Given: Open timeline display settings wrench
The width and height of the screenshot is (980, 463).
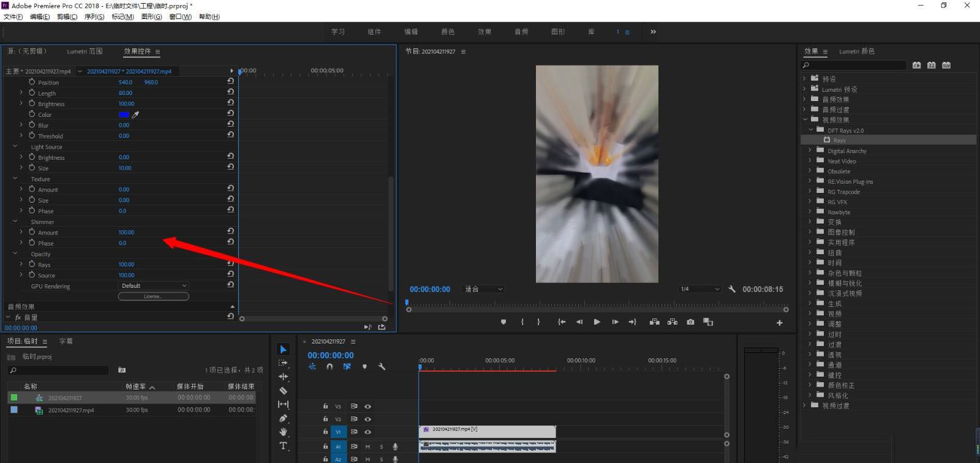Looking at the screenshot, I should coord(382,367).
